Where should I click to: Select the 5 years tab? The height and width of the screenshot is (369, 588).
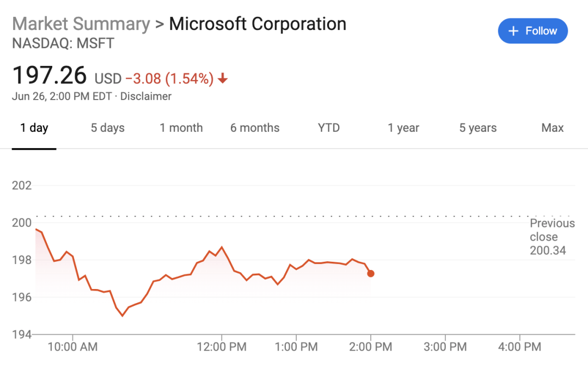477,128
